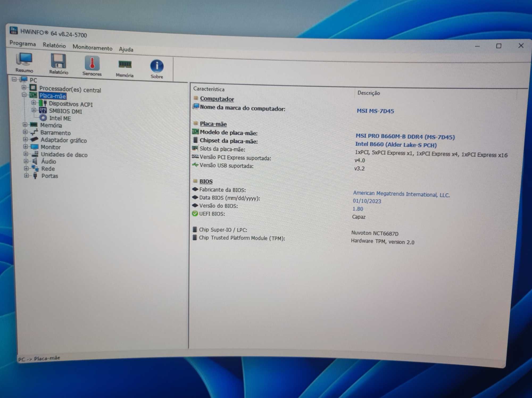Screen dimensions: 532x398
Task: Maximize the HWiNFO window
Action: [499, 46]
